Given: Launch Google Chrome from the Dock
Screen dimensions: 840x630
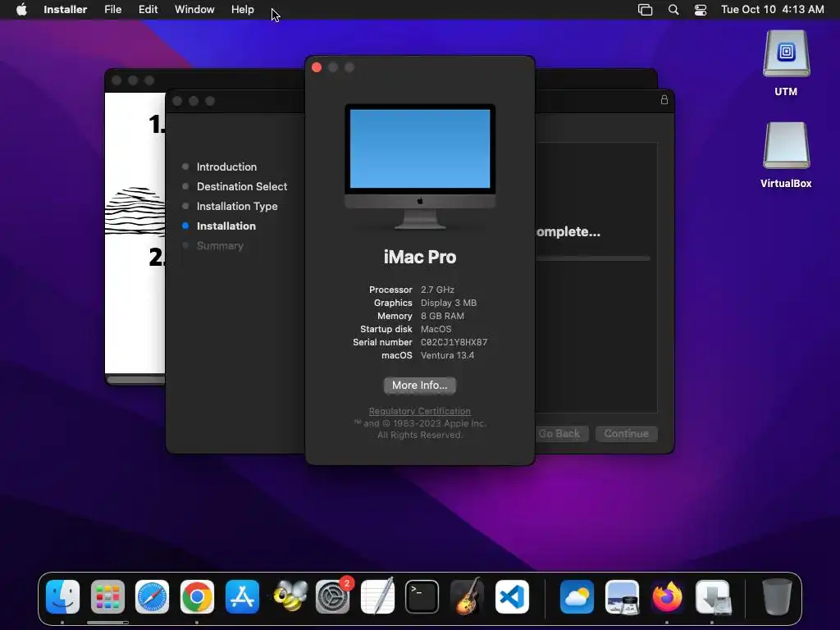Looking at the screenshot, I should pyautogui.click(x=197, y=597).
